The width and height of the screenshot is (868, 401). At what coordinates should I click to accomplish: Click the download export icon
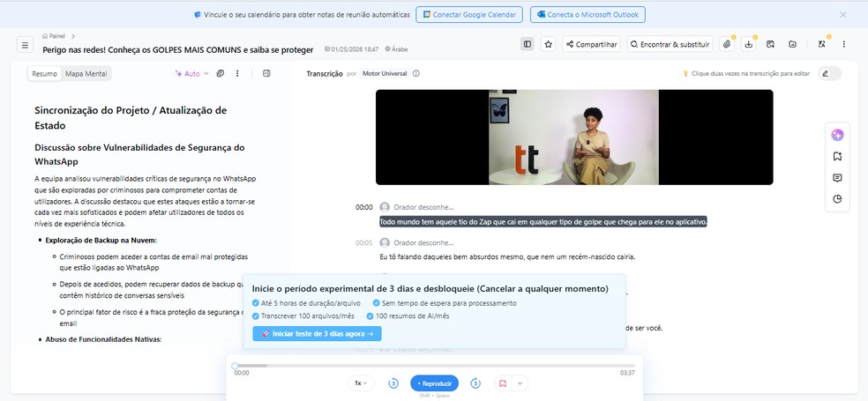pos(748,44)
